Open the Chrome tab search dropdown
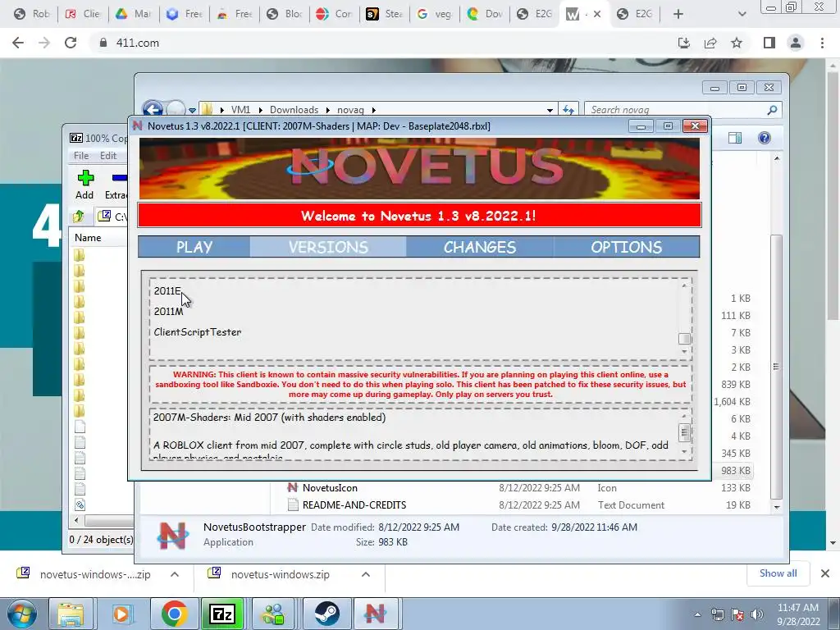840x630 pixels. [x=742, y=15]
